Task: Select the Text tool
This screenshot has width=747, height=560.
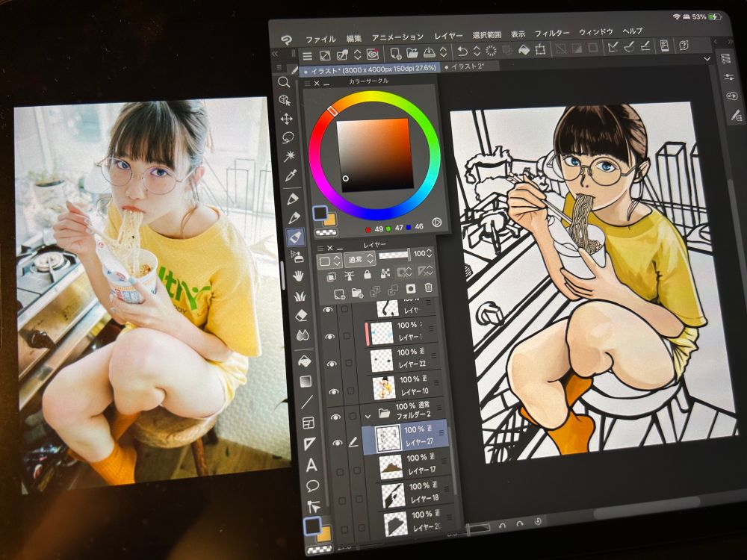Action: (x=311, y=464)
